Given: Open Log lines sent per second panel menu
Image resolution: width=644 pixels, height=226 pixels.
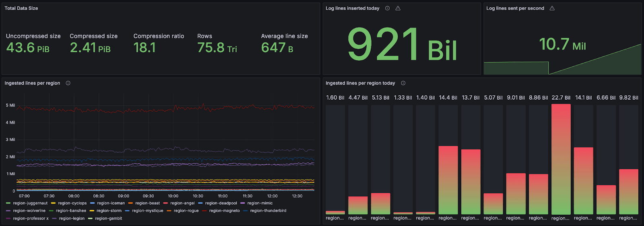Looking at the screenshot, I should 515,8.
